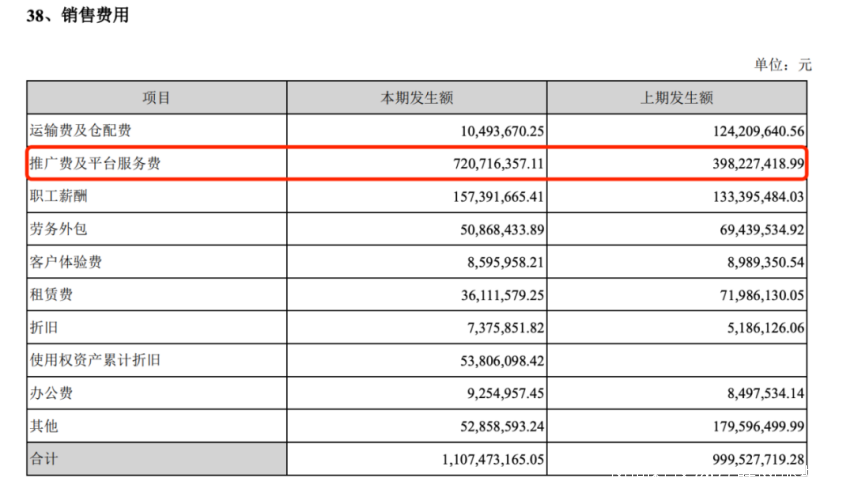Select the 上期发生额 column header
854x501 pixels.
point(677,98)
